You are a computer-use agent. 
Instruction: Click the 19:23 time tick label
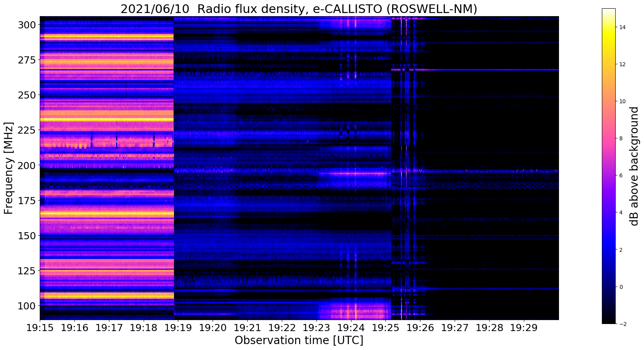[316, 328]
